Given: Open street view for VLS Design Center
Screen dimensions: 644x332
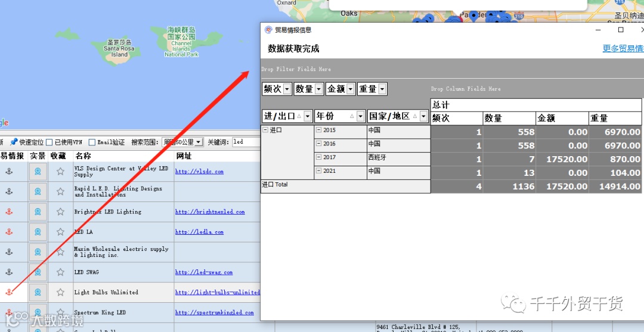Looking at the screenshot, I should click(x=38, y=171).
